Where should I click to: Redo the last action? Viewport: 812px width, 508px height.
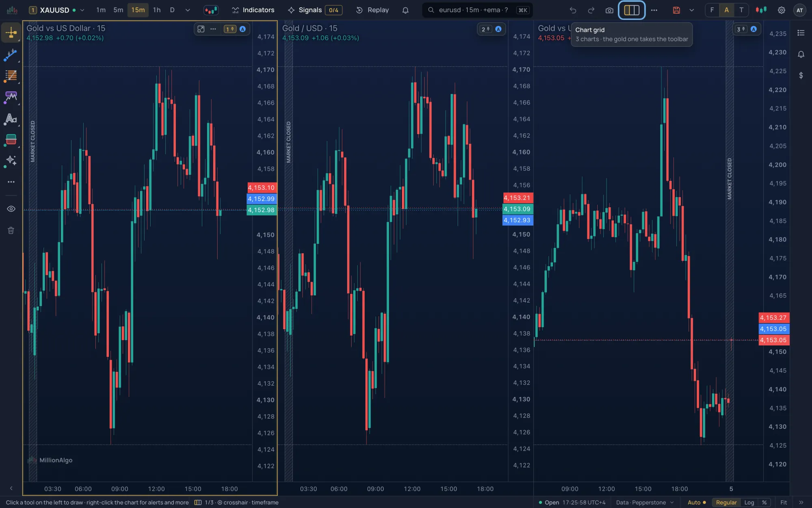591,10
